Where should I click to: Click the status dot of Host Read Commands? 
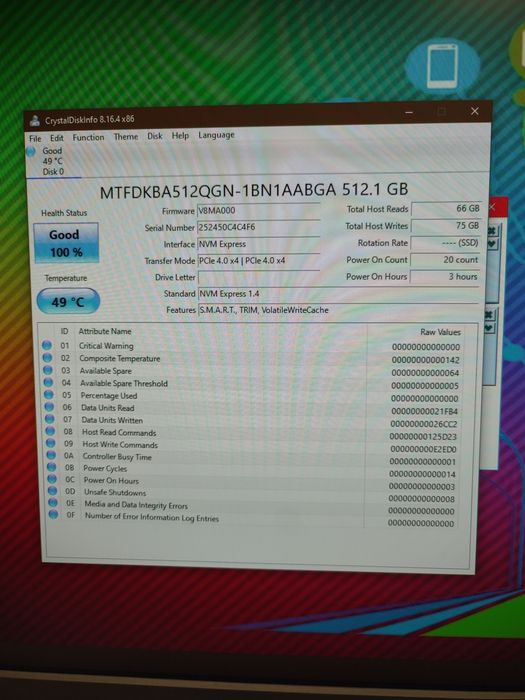tap(50, 431)
